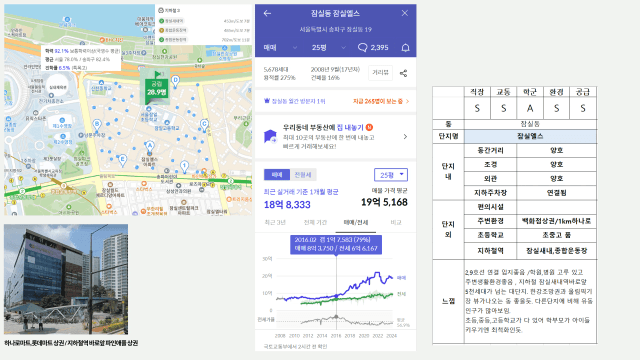Click the green flag 28.9평 marker

click(157, 87)
